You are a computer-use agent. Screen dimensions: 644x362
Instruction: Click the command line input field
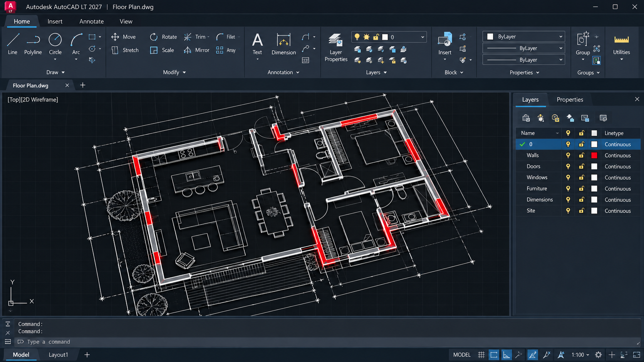click(327, 342)
